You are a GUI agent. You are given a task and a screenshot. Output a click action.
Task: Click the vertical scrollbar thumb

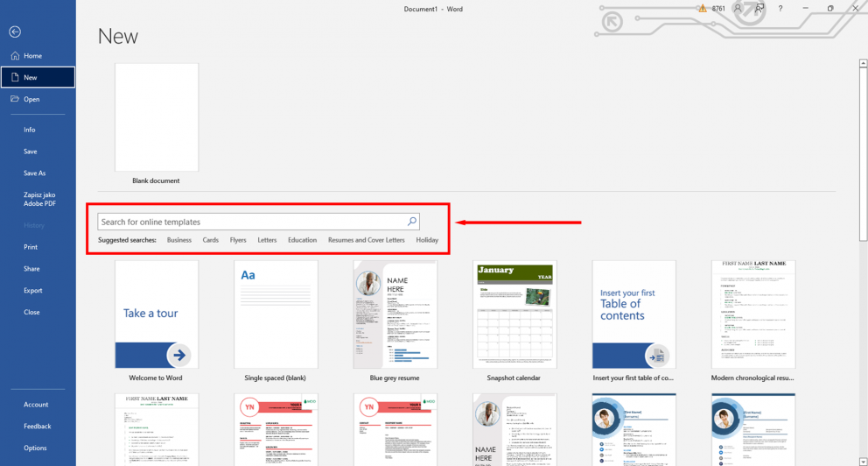tap(863, 154)
